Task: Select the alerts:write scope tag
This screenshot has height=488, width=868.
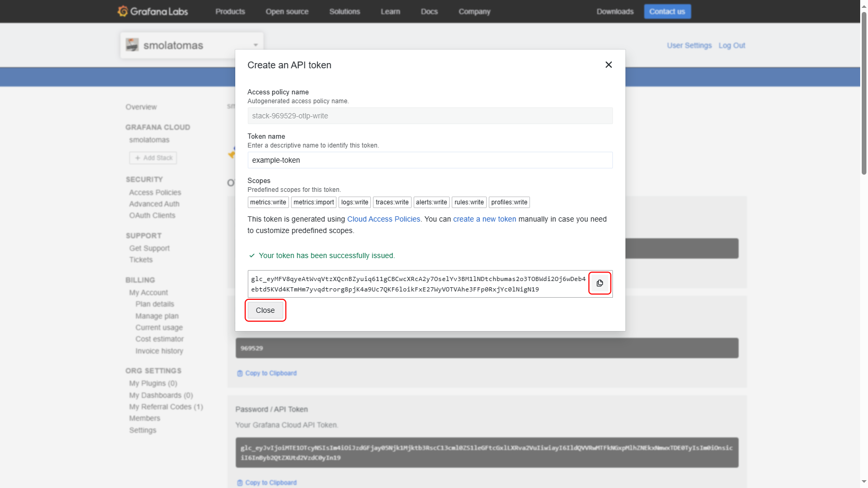Action: 431,202
